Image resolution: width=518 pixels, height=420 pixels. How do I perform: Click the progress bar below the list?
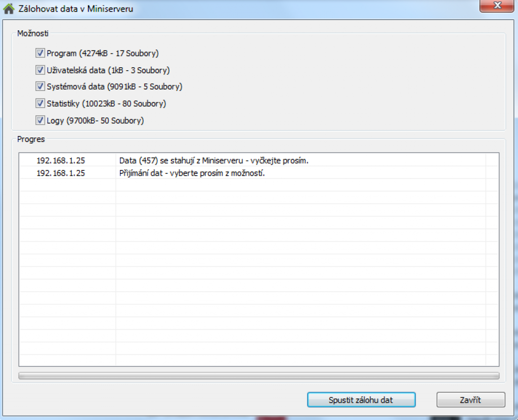click(x=258, y=376)
